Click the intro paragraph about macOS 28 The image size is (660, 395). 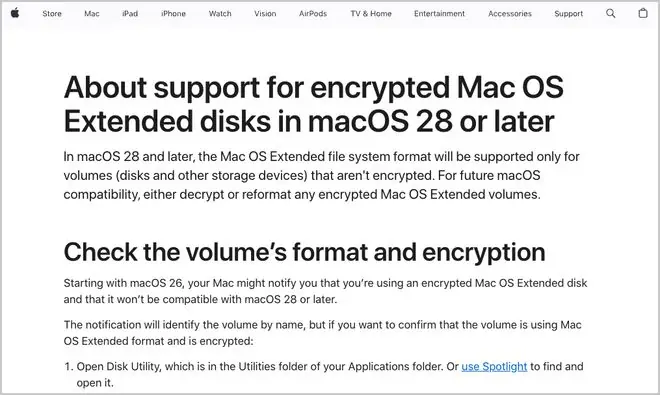point(322,175)
